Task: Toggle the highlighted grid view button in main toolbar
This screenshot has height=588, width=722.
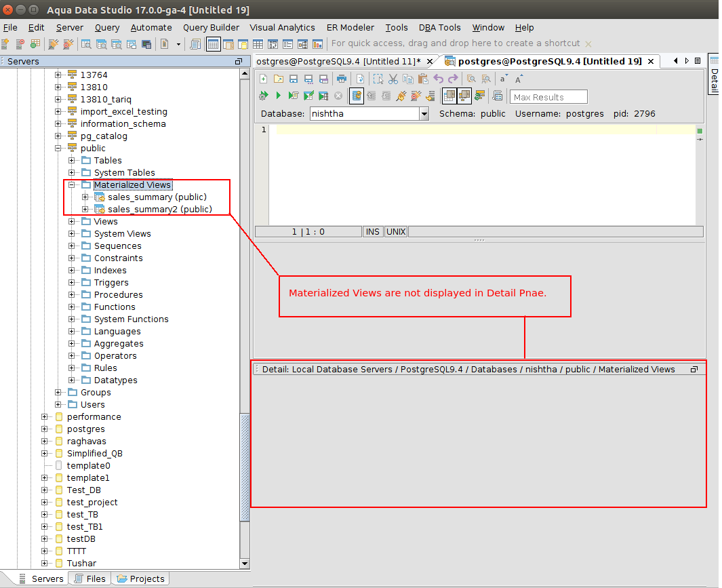Action: [213, 44]
